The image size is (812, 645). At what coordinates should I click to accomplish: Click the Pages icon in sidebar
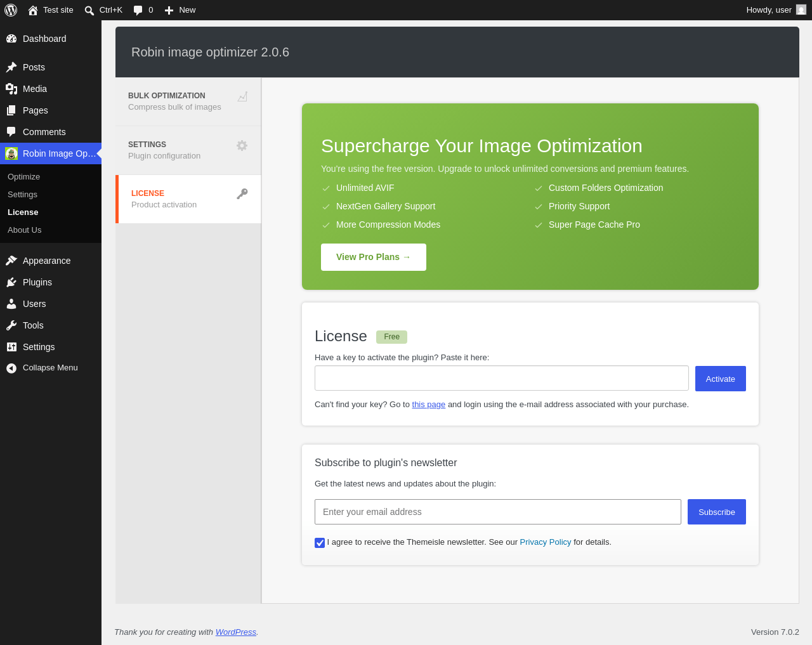click(x=11, y=110)
